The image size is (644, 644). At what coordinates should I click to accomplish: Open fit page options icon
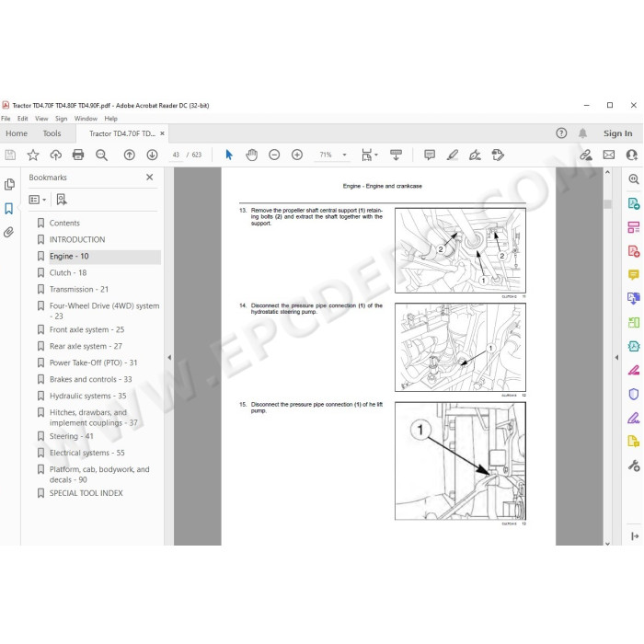point(369,155)
